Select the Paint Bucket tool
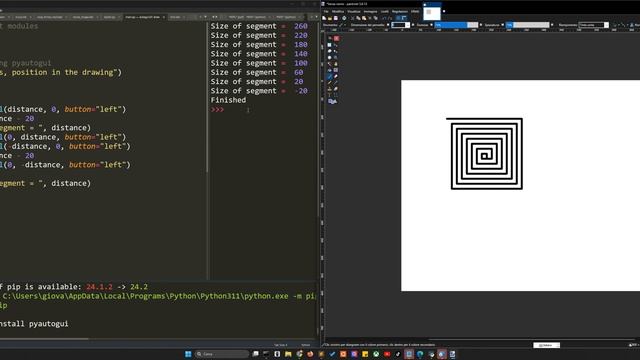This screenshot has width=640, height=360. tap(329, 70)
